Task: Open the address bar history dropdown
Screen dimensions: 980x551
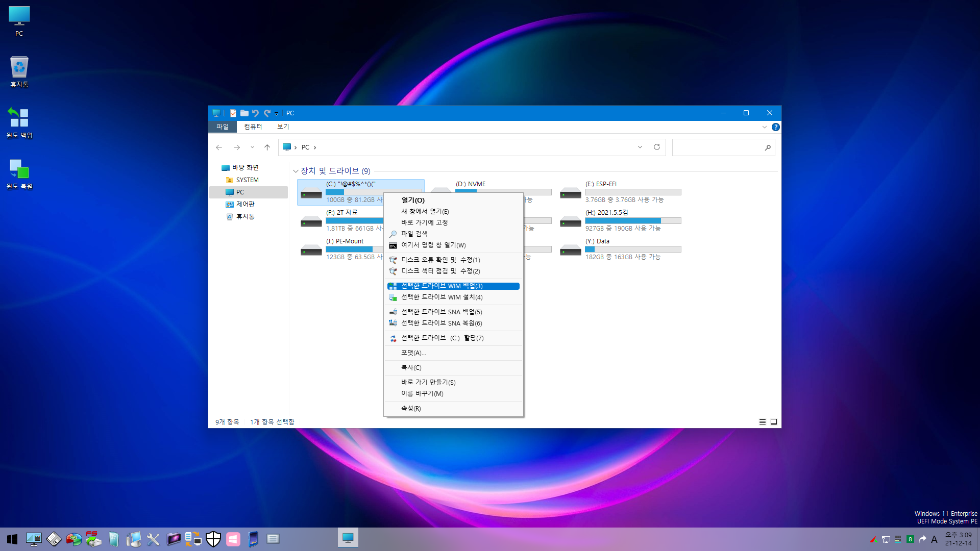Action: point(640,147)
